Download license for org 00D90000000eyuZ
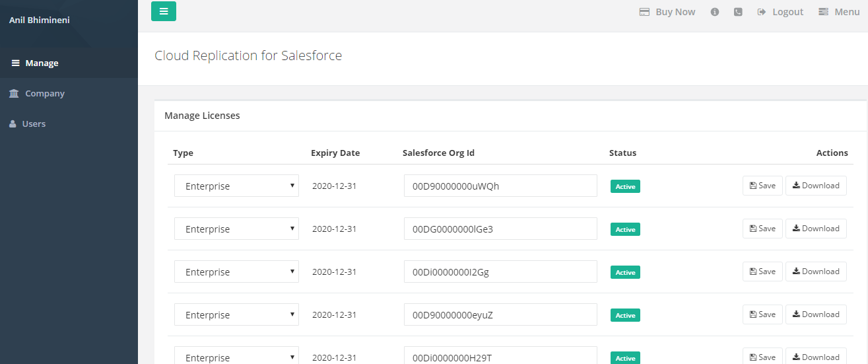 (816, 314)
